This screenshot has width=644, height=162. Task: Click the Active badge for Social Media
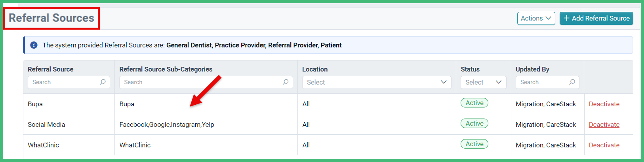tap(474, 123)
